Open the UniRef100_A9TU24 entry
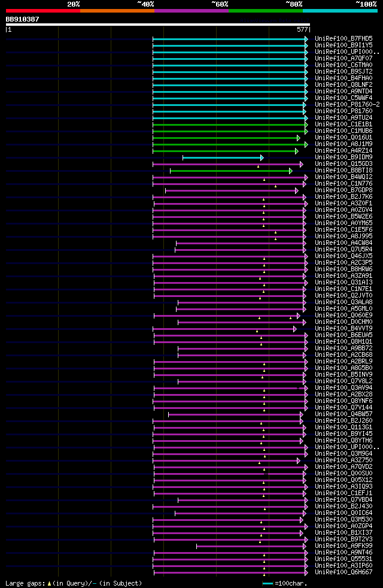Viewport: 383px width, 588px height. coord(344,118)
